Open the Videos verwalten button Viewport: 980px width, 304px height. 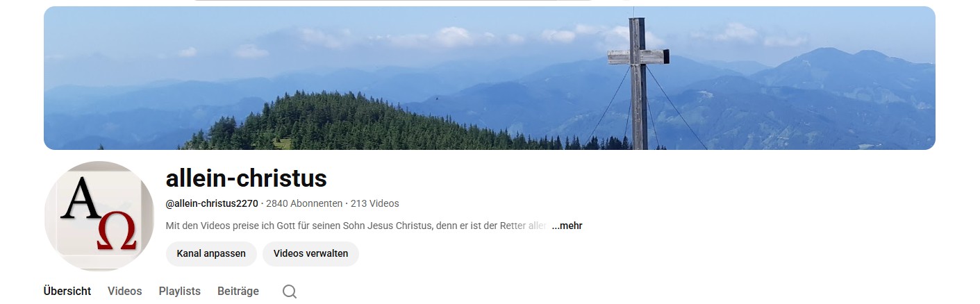(x=310, y=254)
